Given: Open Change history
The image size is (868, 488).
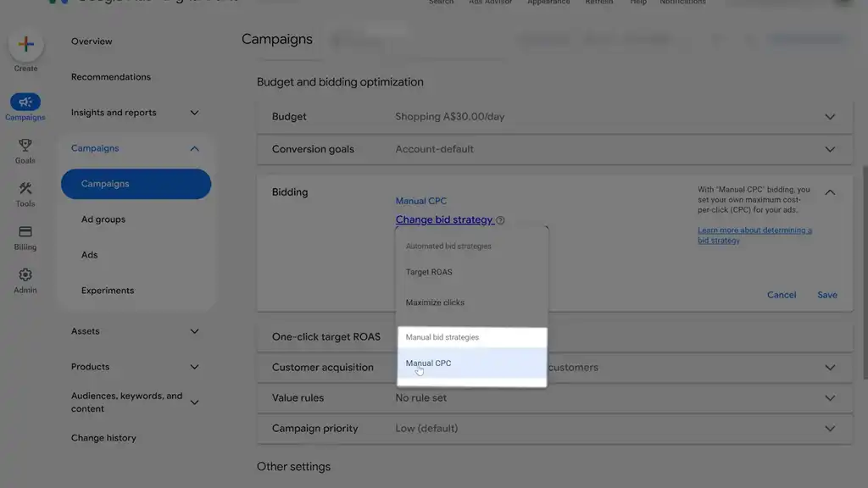Looking at the screenshot, I should click(103, 438).
